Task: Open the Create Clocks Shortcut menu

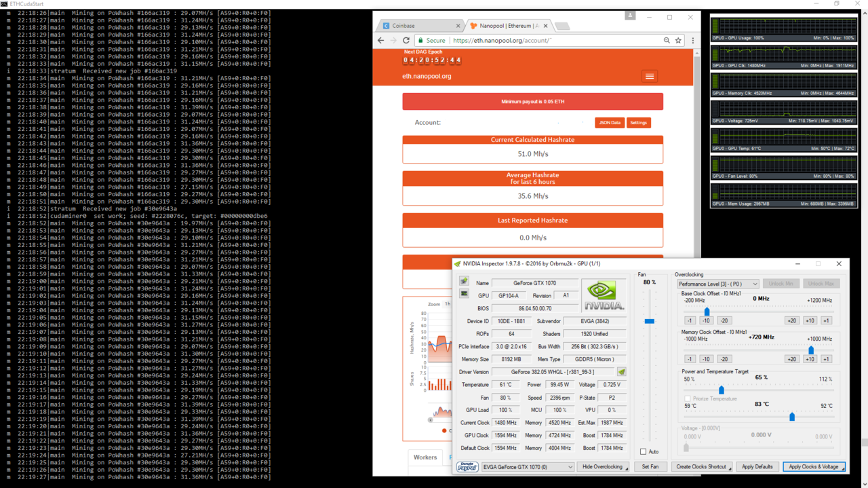Action: 703,467
